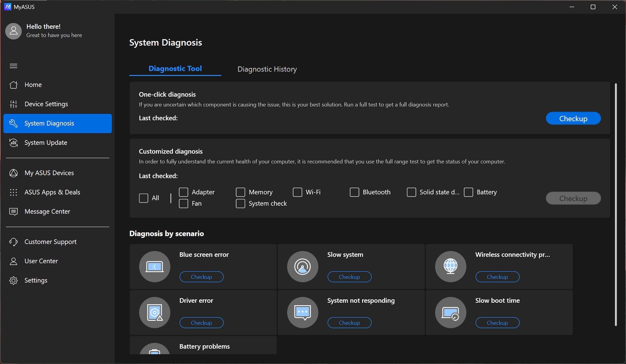Click the Slow system diagnosis icon

302,266
